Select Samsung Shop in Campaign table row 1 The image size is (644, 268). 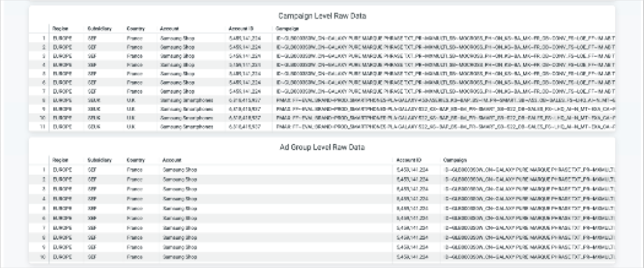(x=177, y=38)
